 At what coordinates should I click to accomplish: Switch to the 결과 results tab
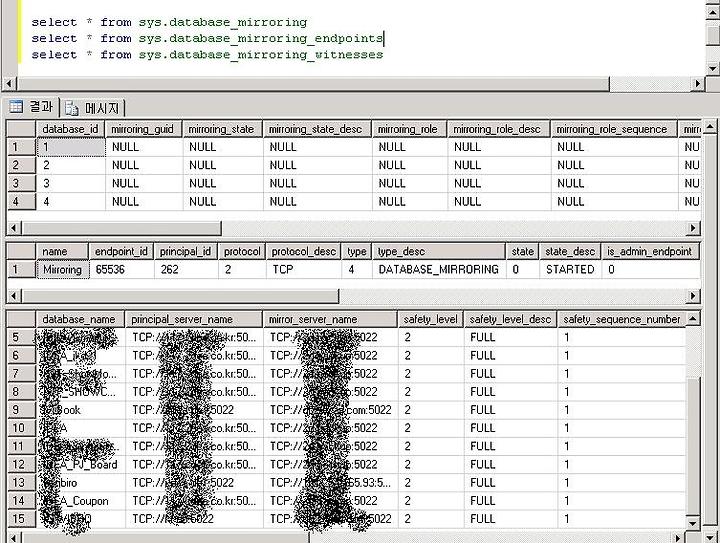coord(31,107)
